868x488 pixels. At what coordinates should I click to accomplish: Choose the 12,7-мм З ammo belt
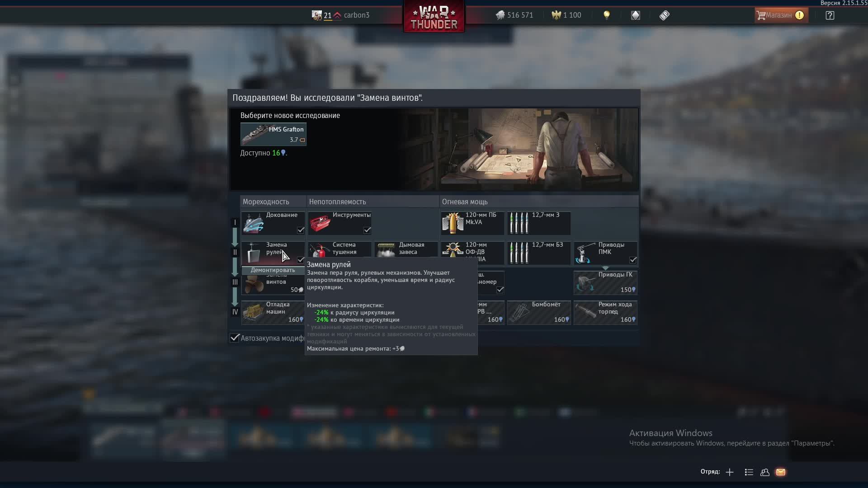[538, 223]
